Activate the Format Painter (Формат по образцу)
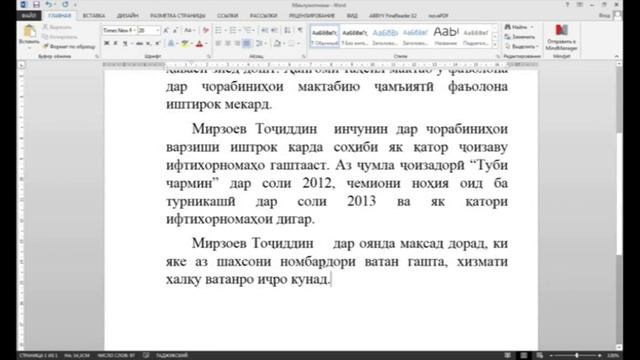Image resolution: width=640 pixels, height=360 pixels. coord(69,47)
